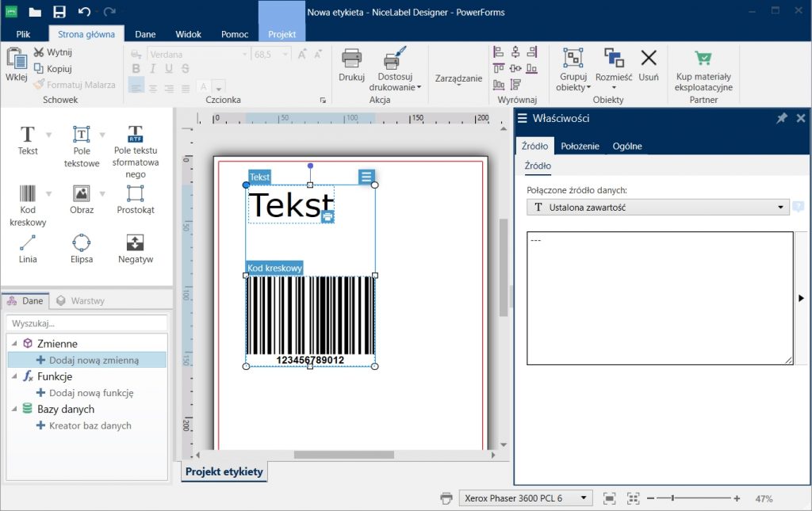The image size is (812, 511).
Task: Click the Wyszukaj search field
Action: [87, 323]
